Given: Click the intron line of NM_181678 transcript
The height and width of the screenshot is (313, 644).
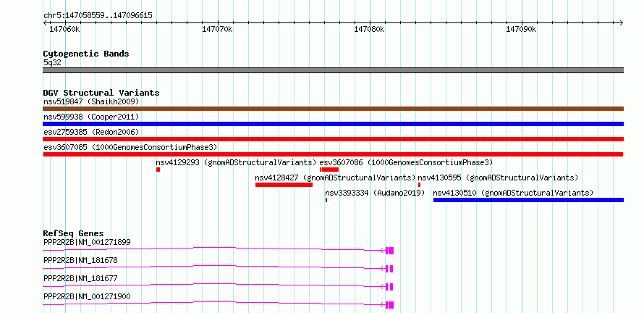Looking at the screenshot, I should [213, 266].
